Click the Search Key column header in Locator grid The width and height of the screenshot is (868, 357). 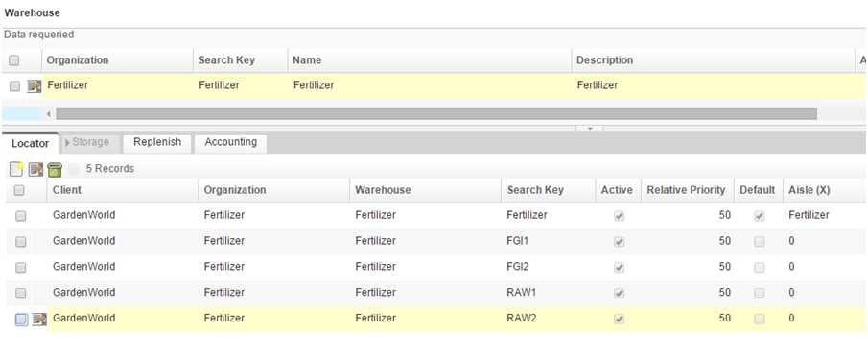535,190
